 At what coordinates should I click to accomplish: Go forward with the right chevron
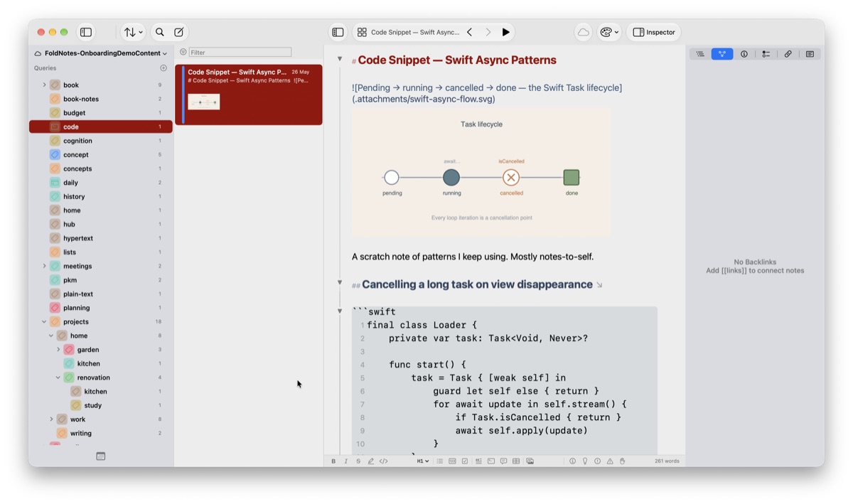coord(488,32)
